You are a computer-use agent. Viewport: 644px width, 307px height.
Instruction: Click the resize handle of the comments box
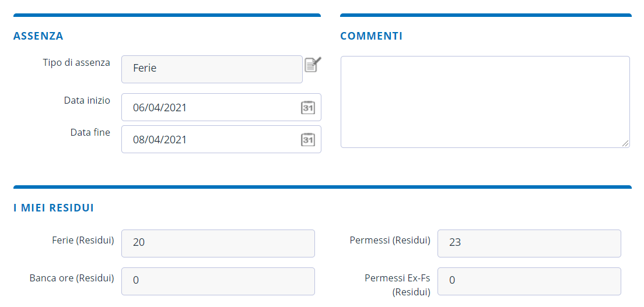[625, 143]
